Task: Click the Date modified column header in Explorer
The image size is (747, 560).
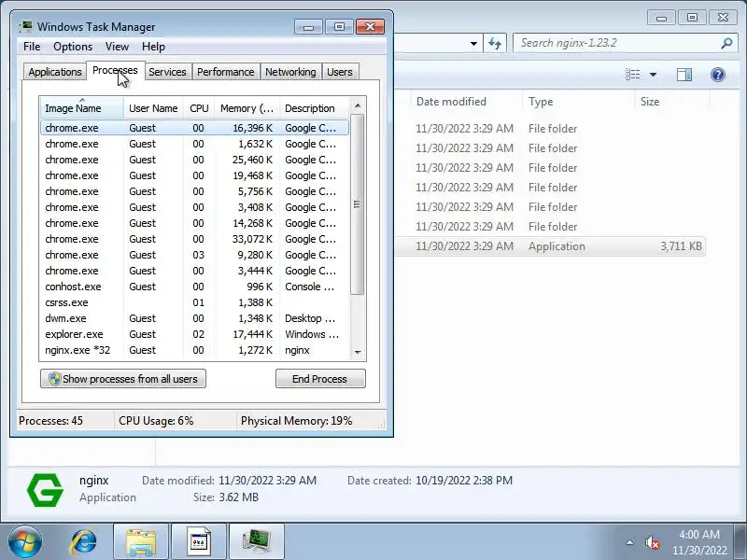Action: (466, 102)
